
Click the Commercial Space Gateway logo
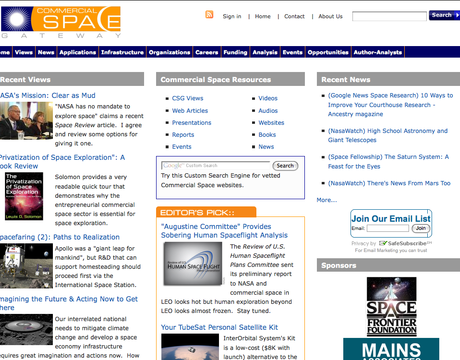tap(61, 22)
